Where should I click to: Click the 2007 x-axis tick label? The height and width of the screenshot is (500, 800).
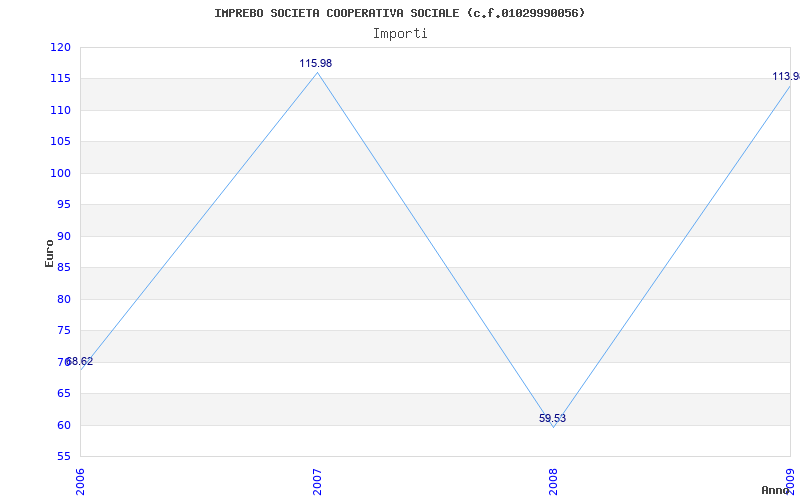tap(317, 482)
